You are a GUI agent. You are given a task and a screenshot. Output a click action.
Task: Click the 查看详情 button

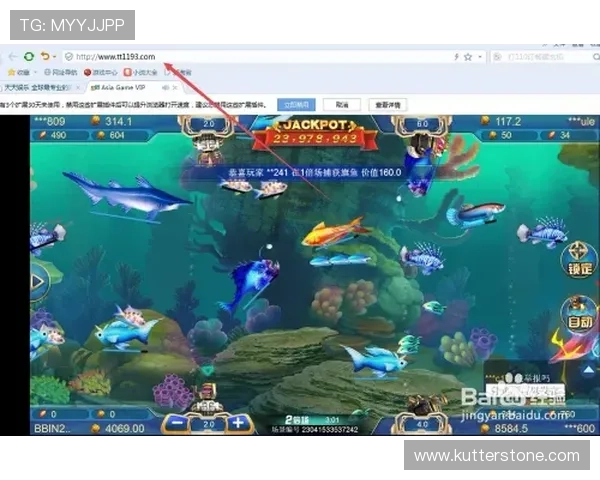tap(388, 105)
